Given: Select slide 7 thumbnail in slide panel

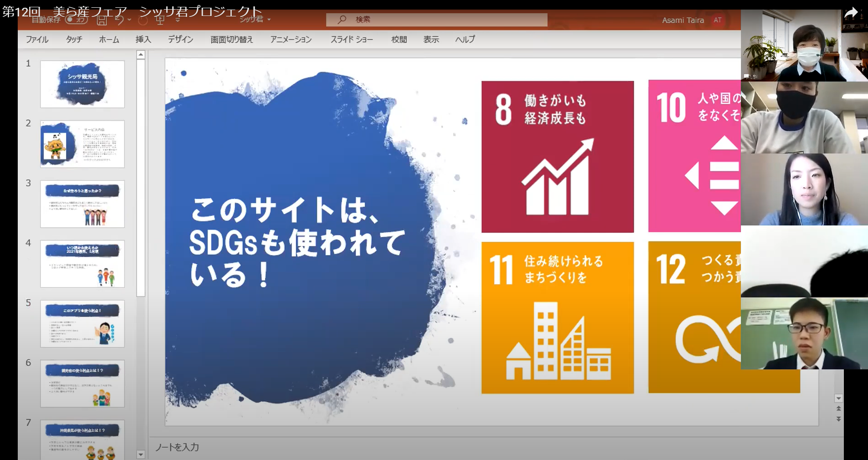Looking at the screenshot, I should pos(82,440).
